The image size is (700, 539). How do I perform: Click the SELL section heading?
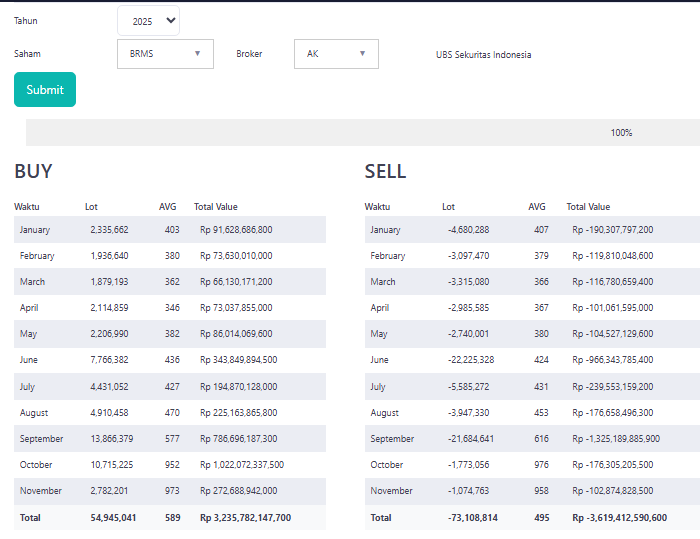click(385, 171)
